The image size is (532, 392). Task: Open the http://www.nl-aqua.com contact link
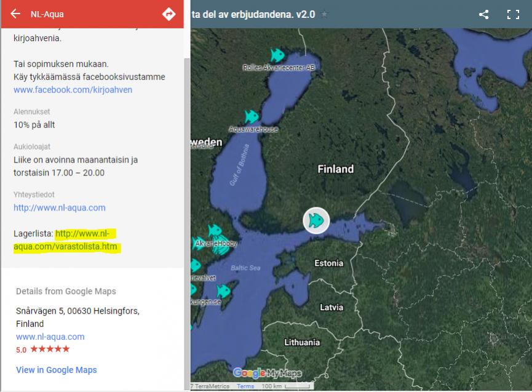point(60,207)
